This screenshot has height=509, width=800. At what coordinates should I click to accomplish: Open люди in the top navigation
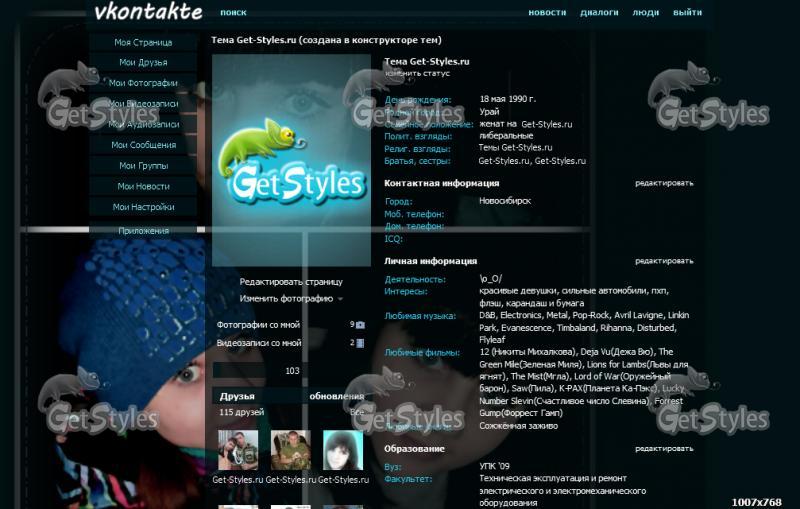coord(645,12)
